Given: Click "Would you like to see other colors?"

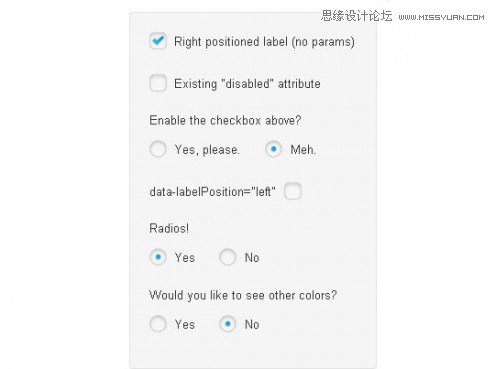Looking at the screenshot, I should 243,295.
